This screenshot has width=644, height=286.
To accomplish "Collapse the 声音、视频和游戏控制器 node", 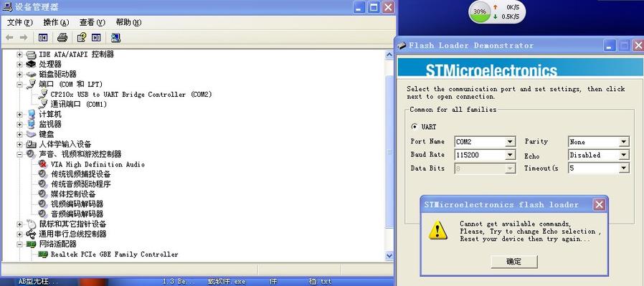I will [19, 154].
